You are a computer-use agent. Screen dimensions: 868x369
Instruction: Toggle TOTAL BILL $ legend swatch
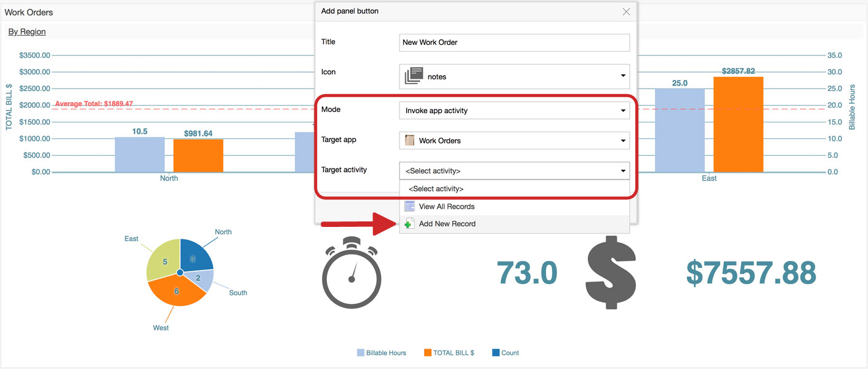[x=428, y=353]
